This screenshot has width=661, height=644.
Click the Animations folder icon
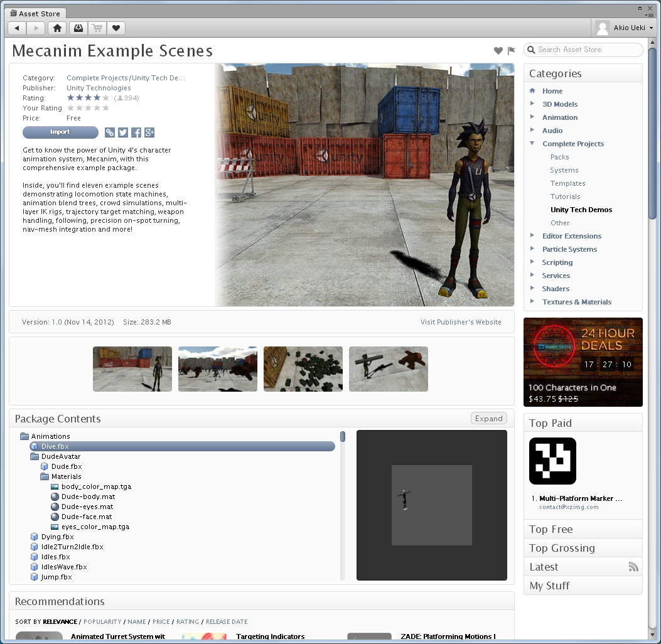pos(24,436)
